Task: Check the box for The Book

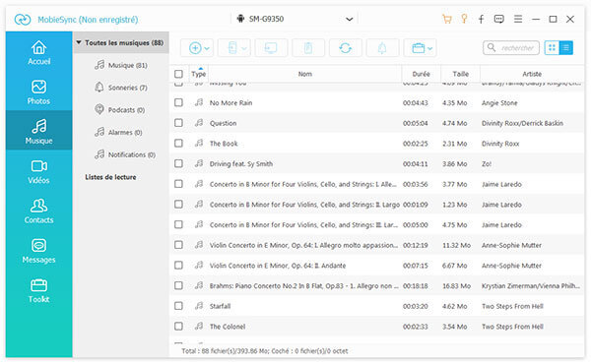Action: [178, 144]
